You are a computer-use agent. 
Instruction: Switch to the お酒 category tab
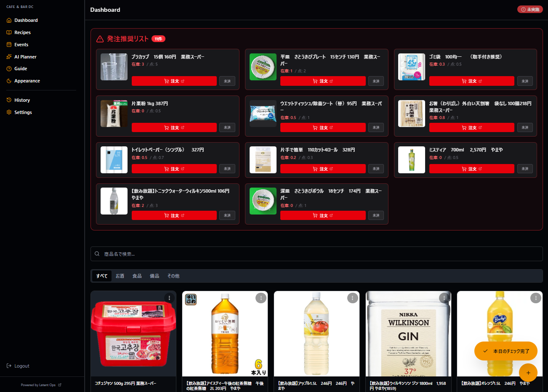click(x=120, y=276)
